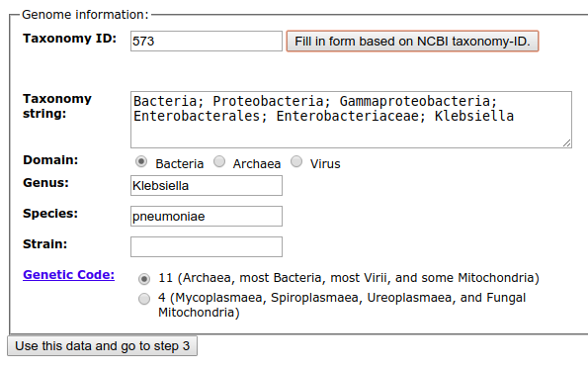Click the Genus field containing Klebsiella

pyautogui.click(x=207, y=186)
